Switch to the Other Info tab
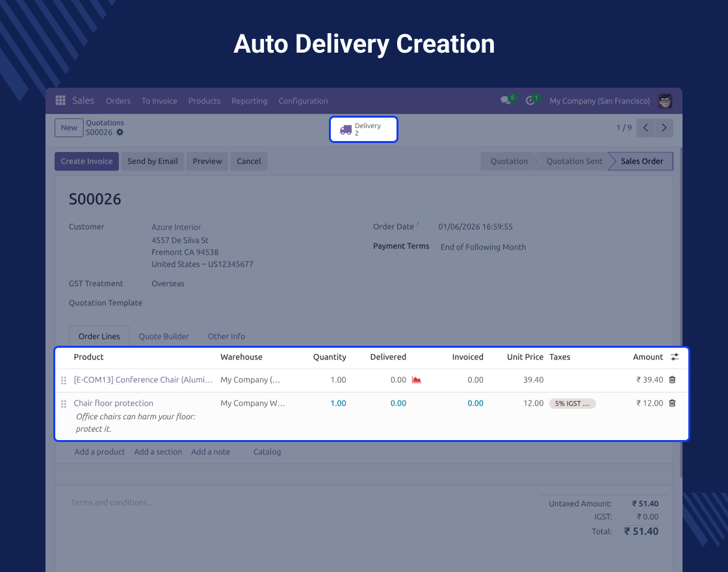Image resolution: width=728 pixels, height=572 pixels. (x=226, y=336)
